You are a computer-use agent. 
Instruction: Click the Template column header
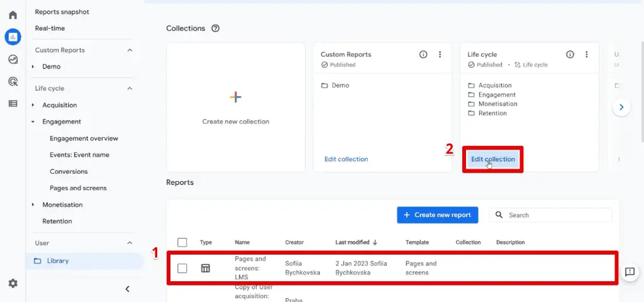click(x=417, y=242)
